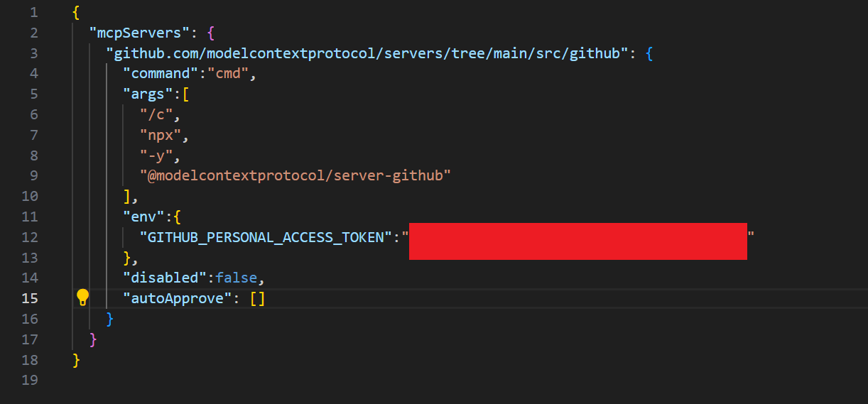Click line number 12 in the gutter

tap(29, 237)
